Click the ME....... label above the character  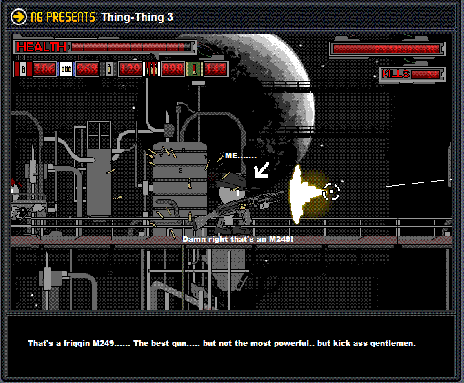[241, 156]
